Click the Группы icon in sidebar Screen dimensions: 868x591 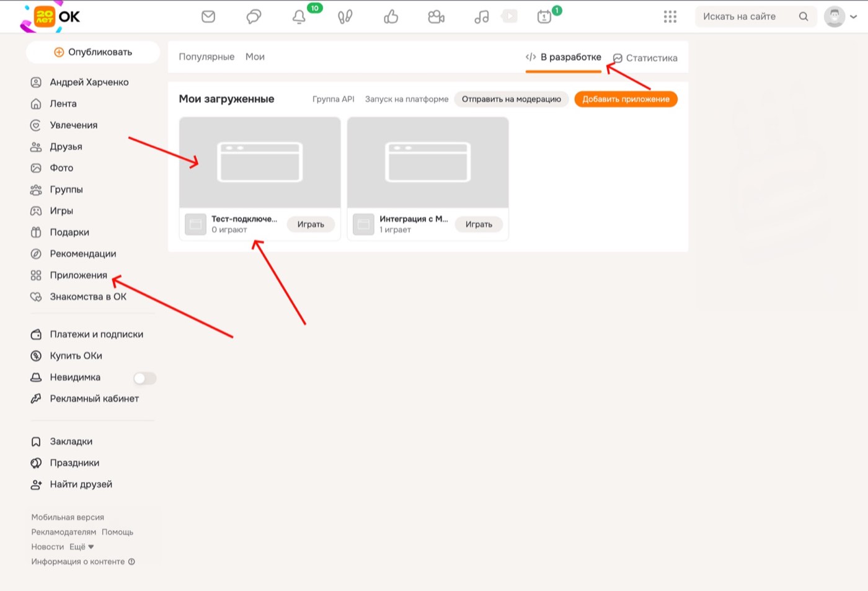click(36, 190)
